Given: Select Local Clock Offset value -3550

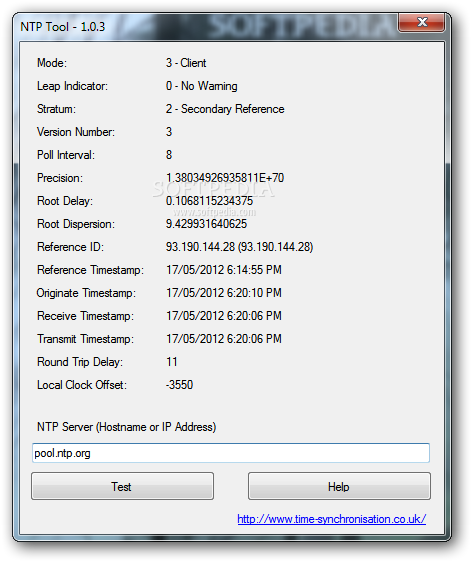Looking at the screenshot, I should pos(179,385).
